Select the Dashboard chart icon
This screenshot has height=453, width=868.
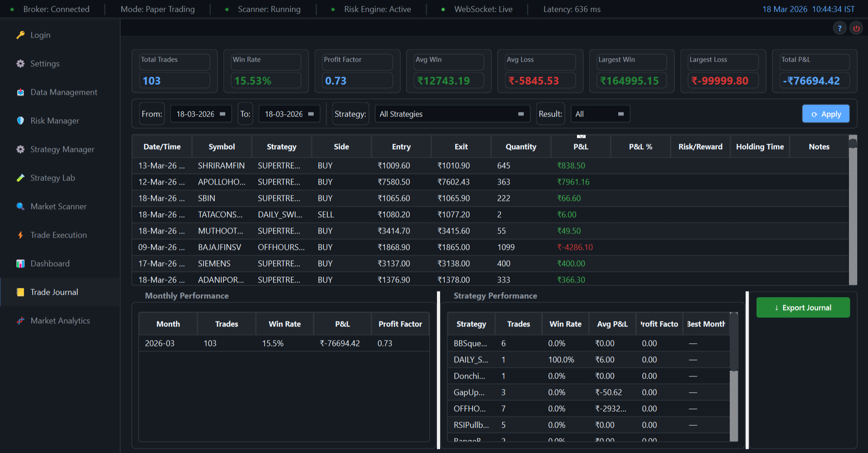click(x=20, y=263)
